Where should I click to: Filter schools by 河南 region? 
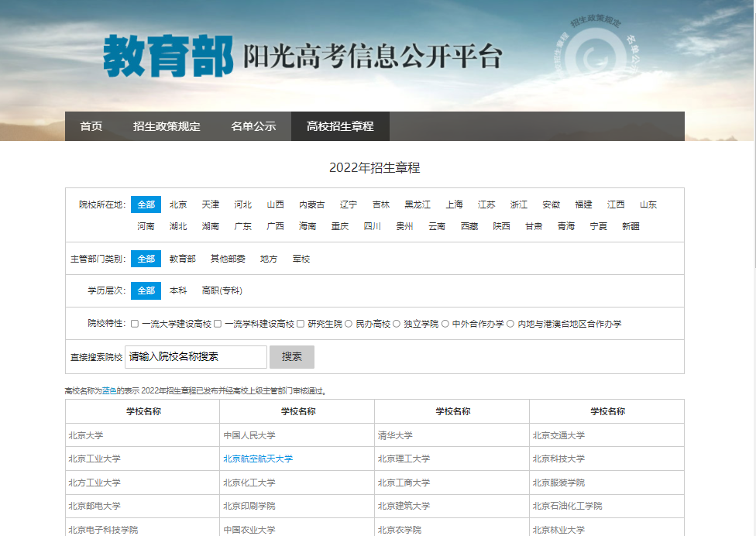[146, 226]
